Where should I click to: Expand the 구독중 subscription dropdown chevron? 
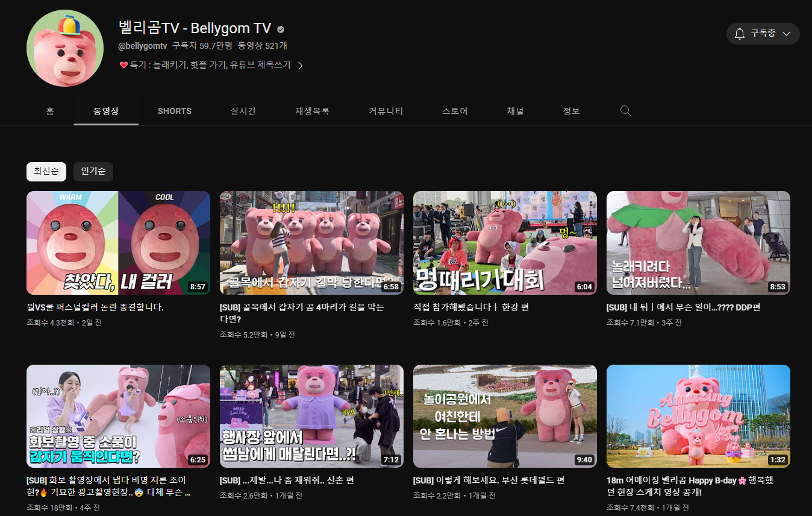pyautogui.click(x=786, y=34)
